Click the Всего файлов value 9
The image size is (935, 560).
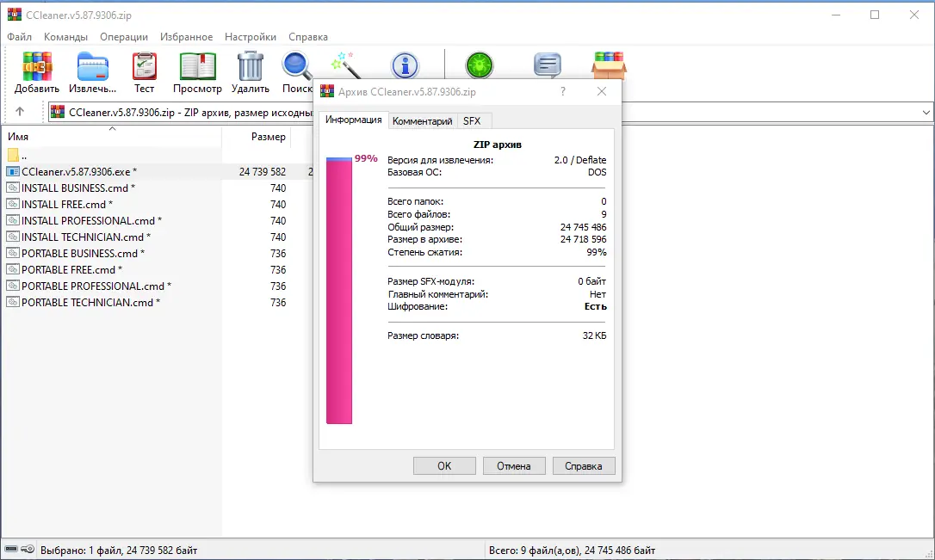coord(604,214)
